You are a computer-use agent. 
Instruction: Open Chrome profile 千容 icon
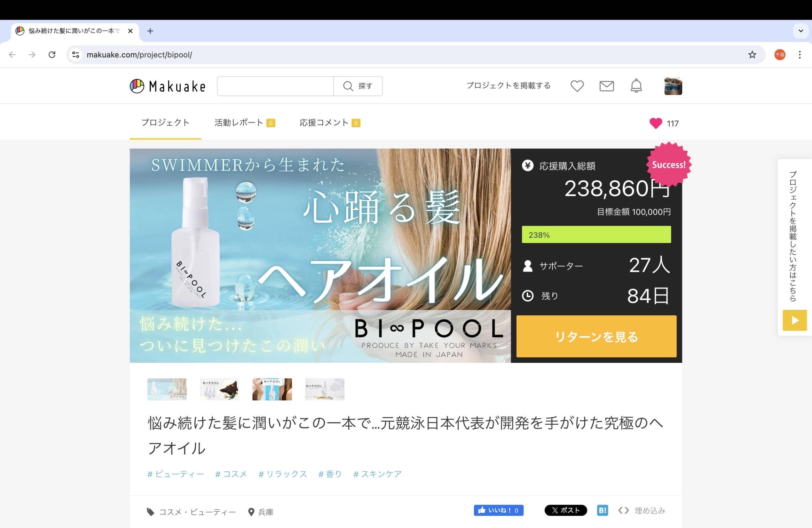pos(780,55)
